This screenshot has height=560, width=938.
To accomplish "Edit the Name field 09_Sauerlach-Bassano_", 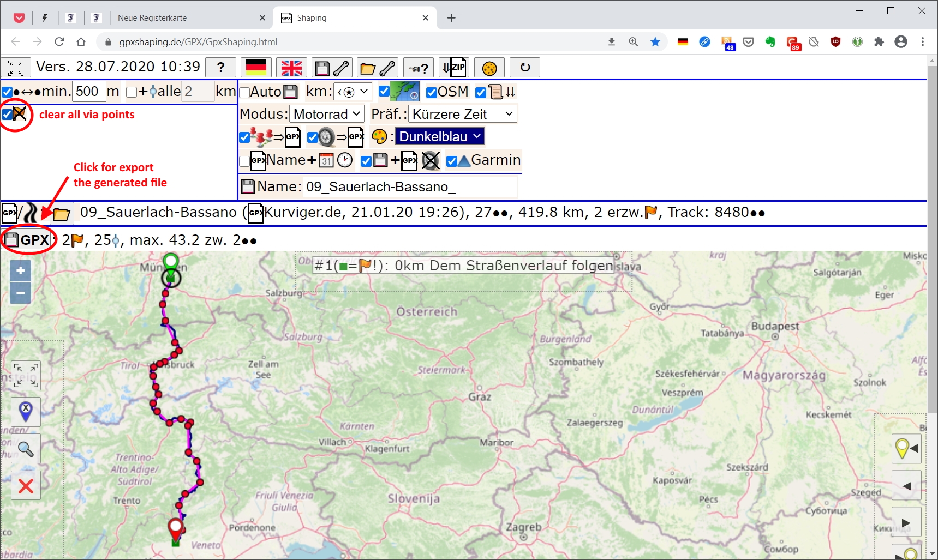I will pyautogui.click(x=410, y=186).
